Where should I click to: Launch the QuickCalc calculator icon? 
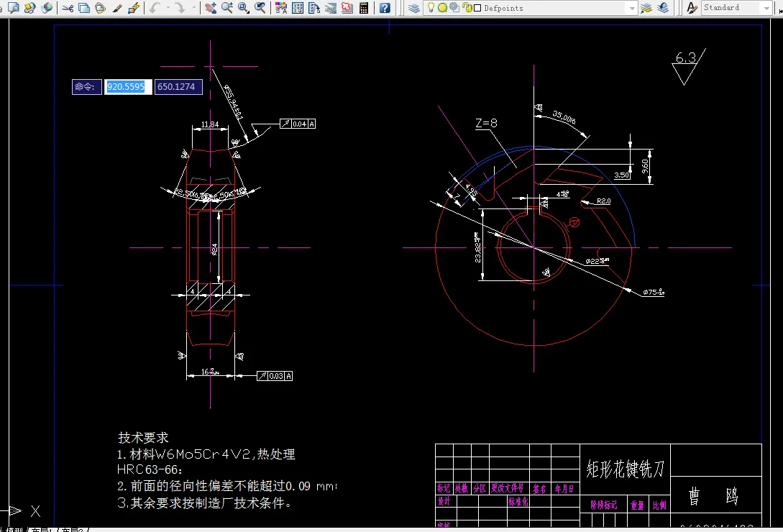coord(364,7)
